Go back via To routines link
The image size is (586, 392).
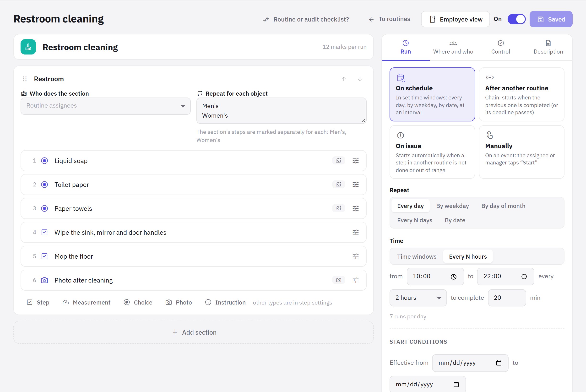[x=389, y=19]
